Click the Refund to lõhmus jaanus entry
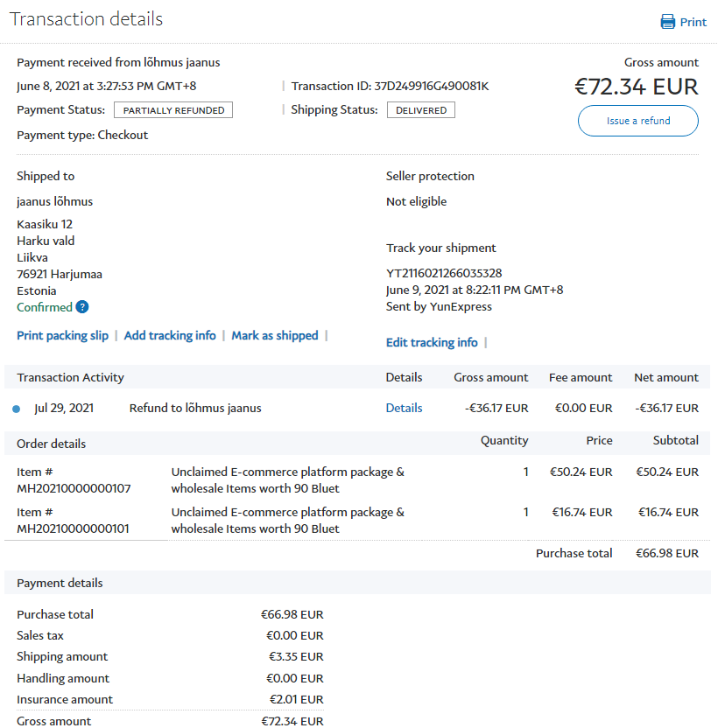This screenshot has height=728, width=718. tap(195, 408)
